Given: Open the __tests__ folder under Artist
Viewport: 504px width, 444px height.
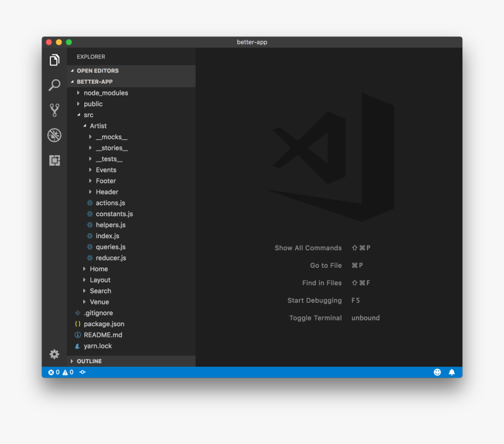Looking at the screenshot, I should [x=108, y=159].
